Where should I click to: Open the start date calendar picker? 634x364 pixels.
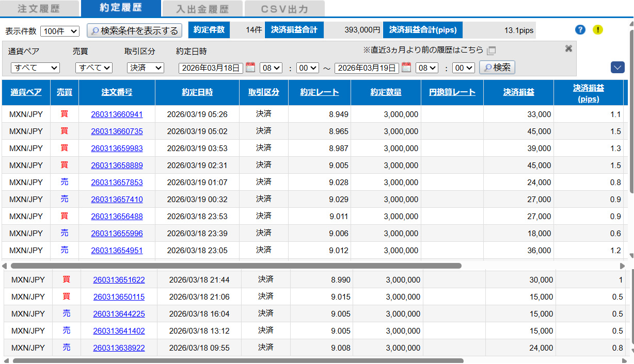(x=250, y=68)
